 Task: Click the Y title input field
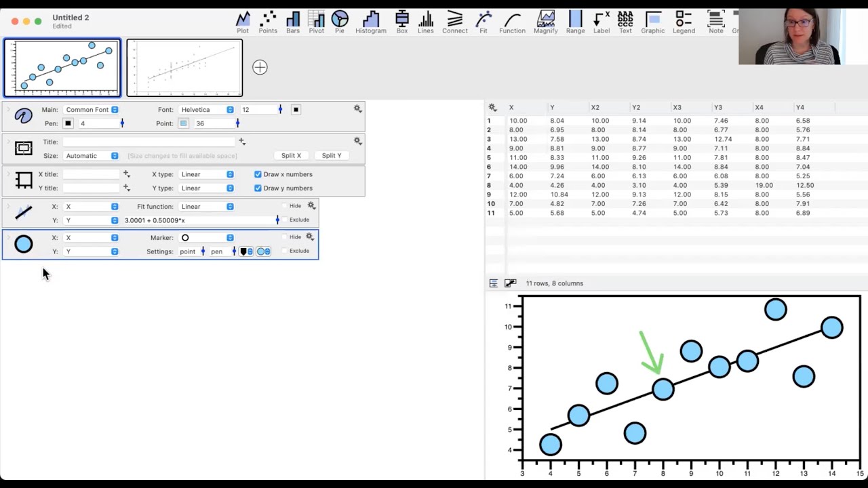91,188
